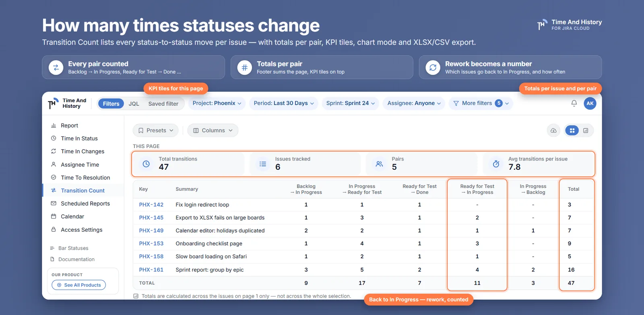
Task: Click the summary 'Slow board loading on Safari'
Action: (211, 257)
